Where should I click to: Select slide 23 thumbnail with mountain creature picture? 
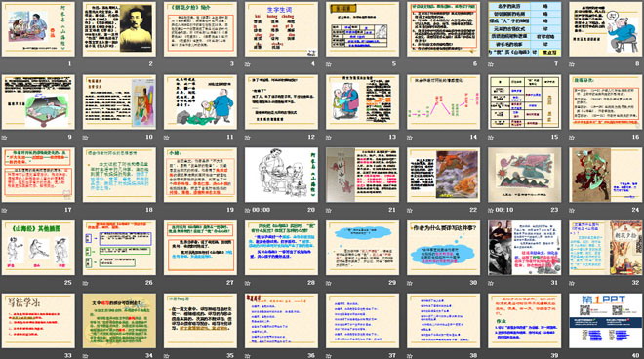click(x=525, y=175)
